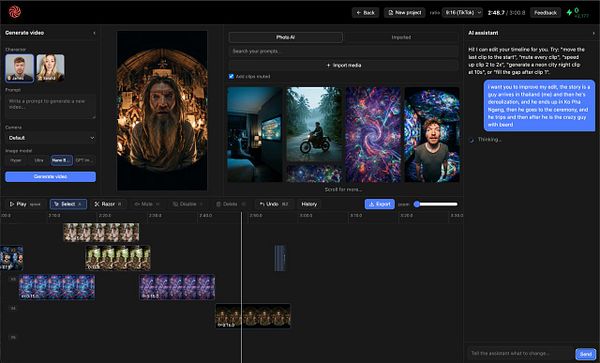The width and height of the screenshot is (600, 363).
Task: Switch to the Photo AI tab
Action: tap(285, 37)
